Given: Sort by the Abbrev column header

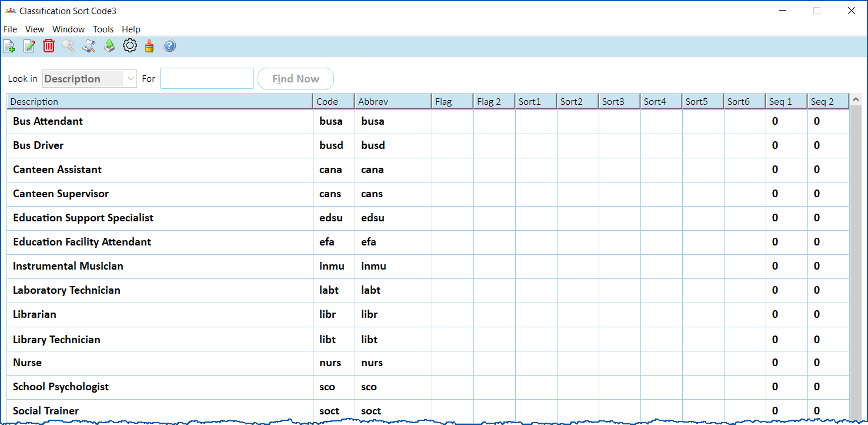Looking at the screenshot, I should [x=393, y=101].
